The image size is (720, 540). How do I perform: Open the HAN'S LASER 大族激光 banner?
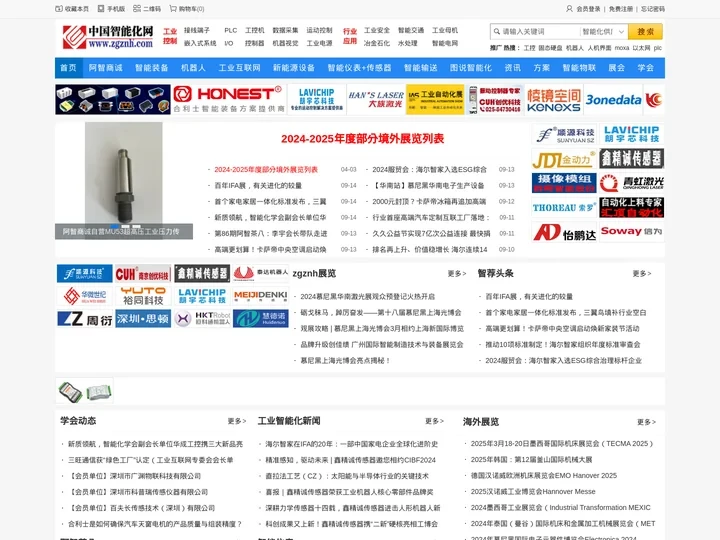376,99
